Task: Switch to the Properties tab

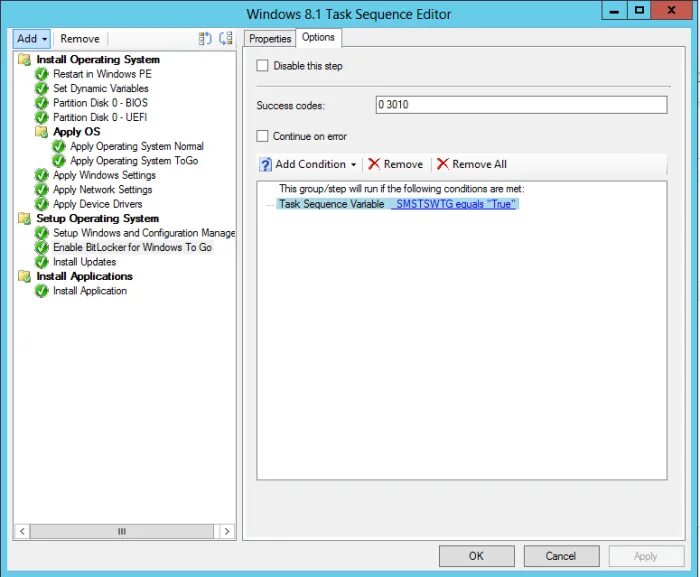Action: click(x=270, y=39)
